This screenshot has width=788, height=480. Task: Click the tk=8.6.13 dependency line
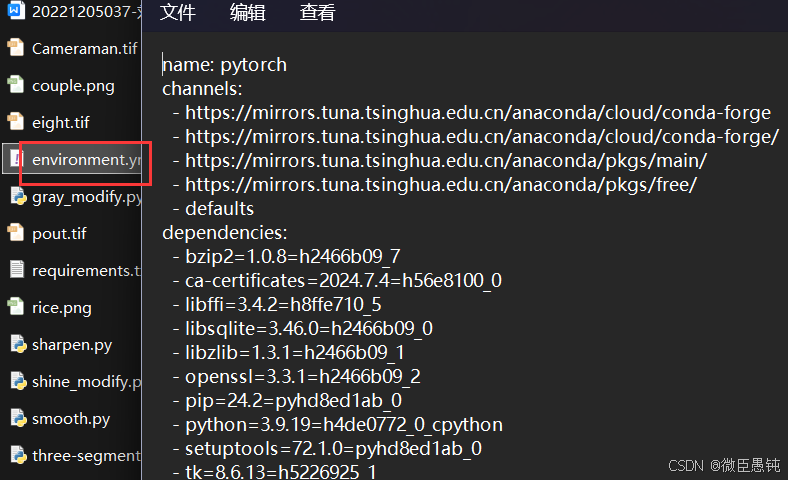[274, 472]
